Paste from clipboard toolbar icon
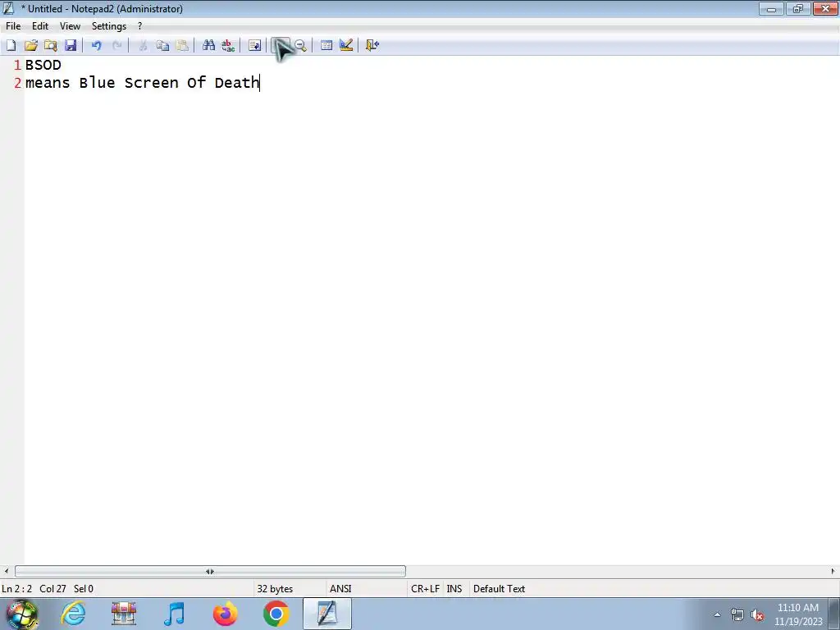The height and width of the screenshot is (630, 840). 182,46
